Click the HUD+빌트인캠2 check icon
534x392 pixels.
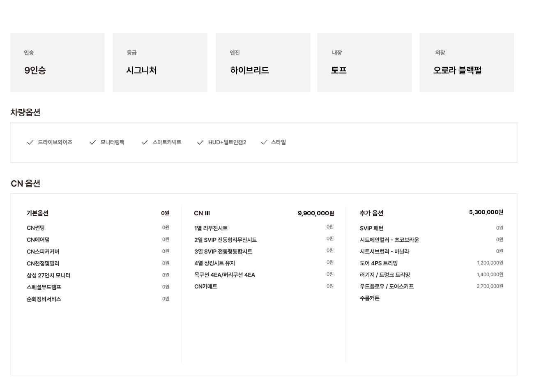[200, 142]
